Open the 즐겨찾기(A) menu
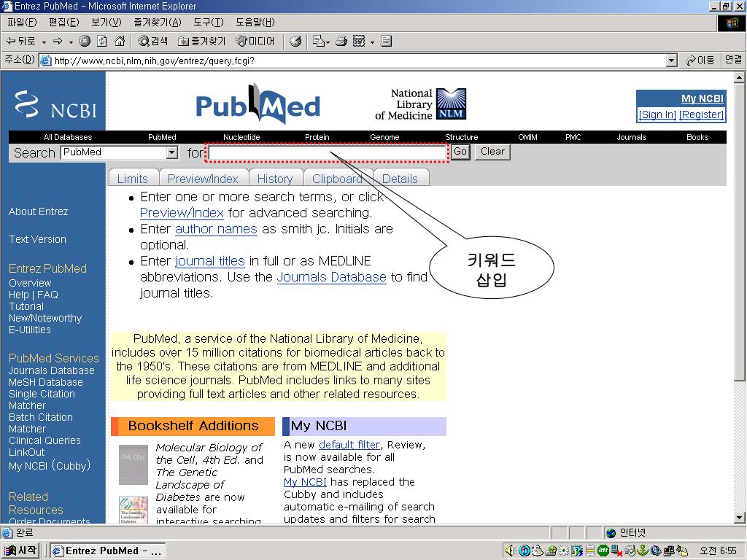This screenshot has height=560, width=747. point(158,23)
